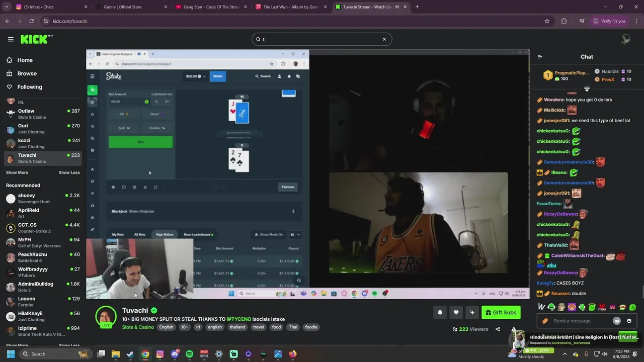The image size is (644, 362).
Task: Click the NabilG4 leaderboard entry
Action: coord(613,71)
